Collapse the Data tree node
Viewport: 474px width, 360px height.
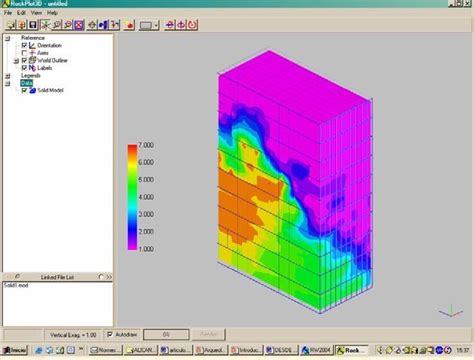pyautogui.click(x=7, y=83)
